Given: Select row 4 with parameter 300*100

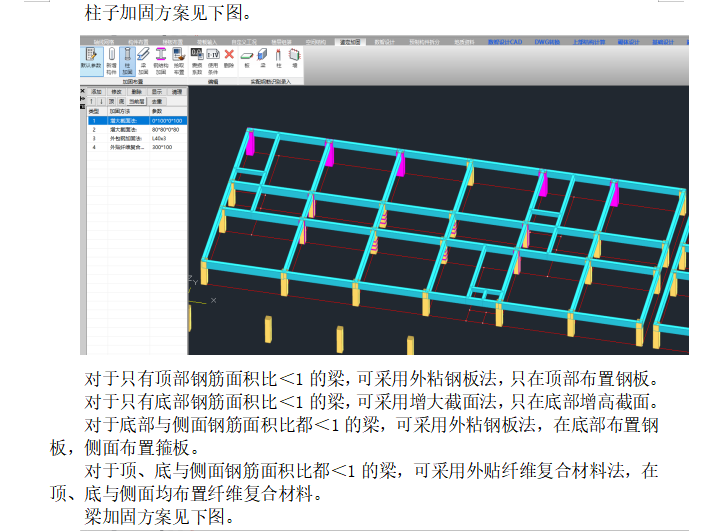Looking at the screenshot, I should 137,147.
